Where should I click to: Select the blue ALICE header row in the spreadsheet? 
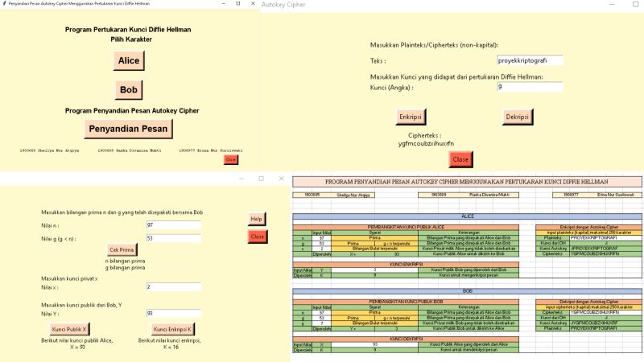467,216
